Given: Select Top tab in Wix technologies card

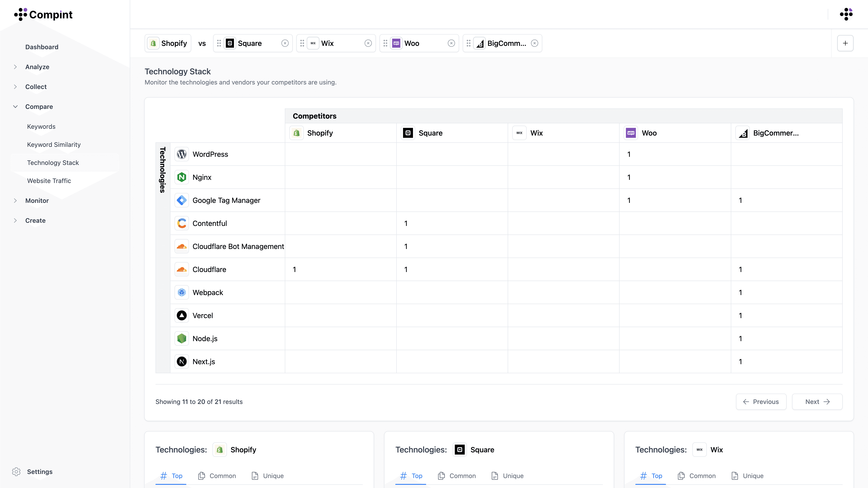Looking at the screenshot, I should coord(651,476).
